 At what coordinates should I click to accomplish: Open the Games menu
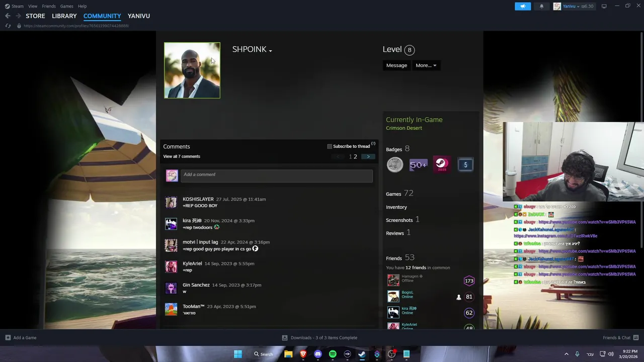[x=66, y=6]
